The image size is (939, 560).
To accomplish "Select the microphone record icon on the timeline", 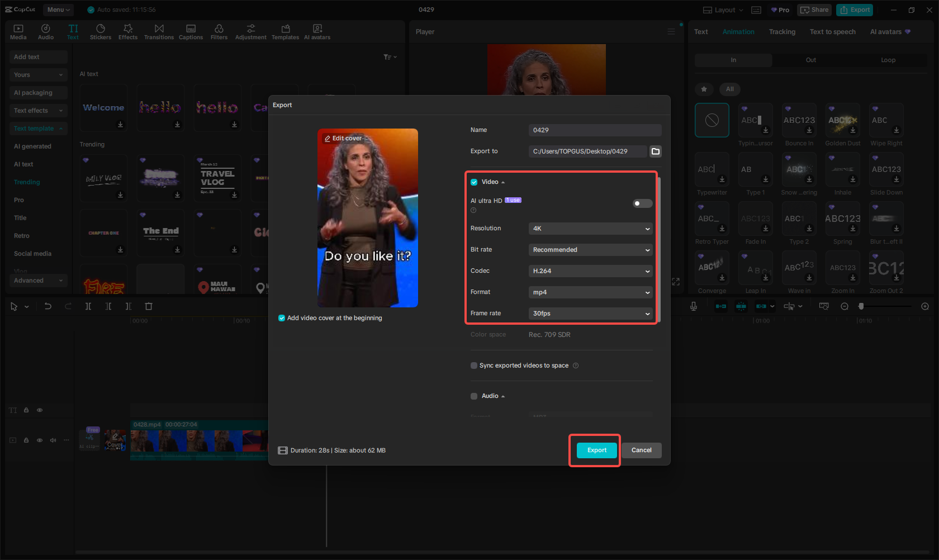I will (694, 306).
